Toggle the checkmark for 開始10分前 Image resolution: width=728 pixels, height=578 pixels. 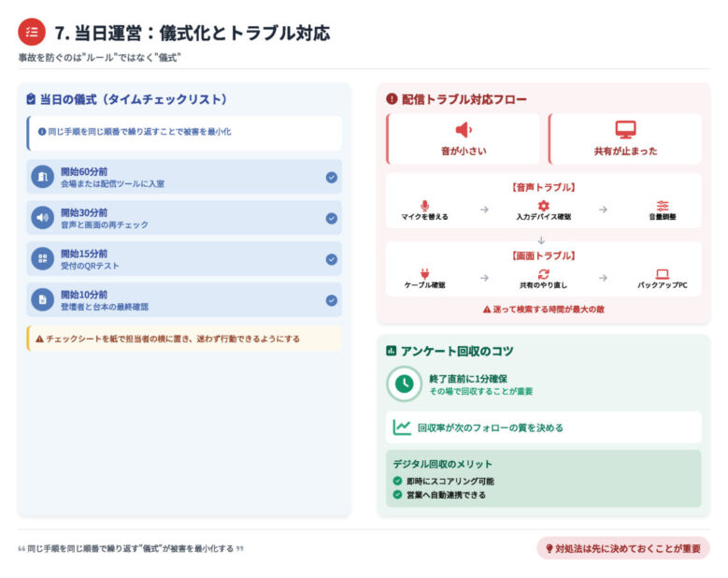tap(331, 300)
